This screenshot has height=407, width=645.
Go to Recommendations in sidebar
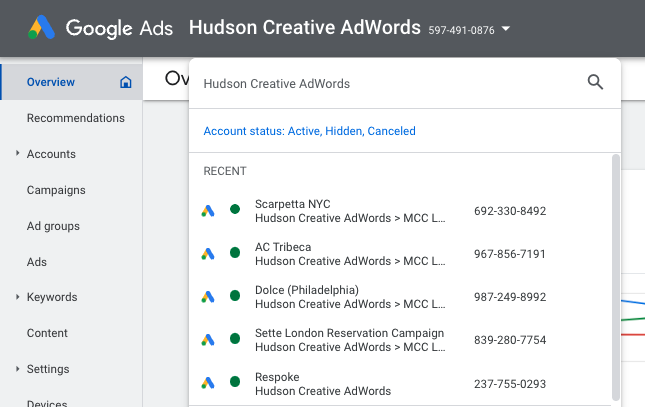76,118
